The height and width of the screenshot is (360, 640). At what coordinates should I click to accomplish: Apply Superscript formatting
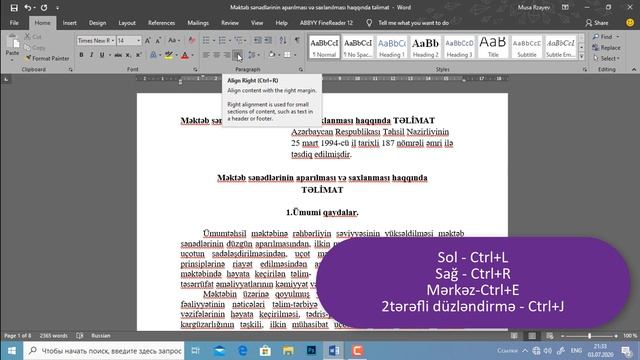coord(138,55)
